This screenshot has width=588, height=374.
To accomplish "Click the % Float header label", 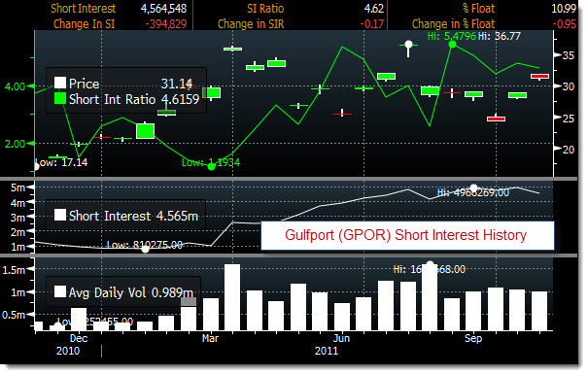I will (479, 8).
